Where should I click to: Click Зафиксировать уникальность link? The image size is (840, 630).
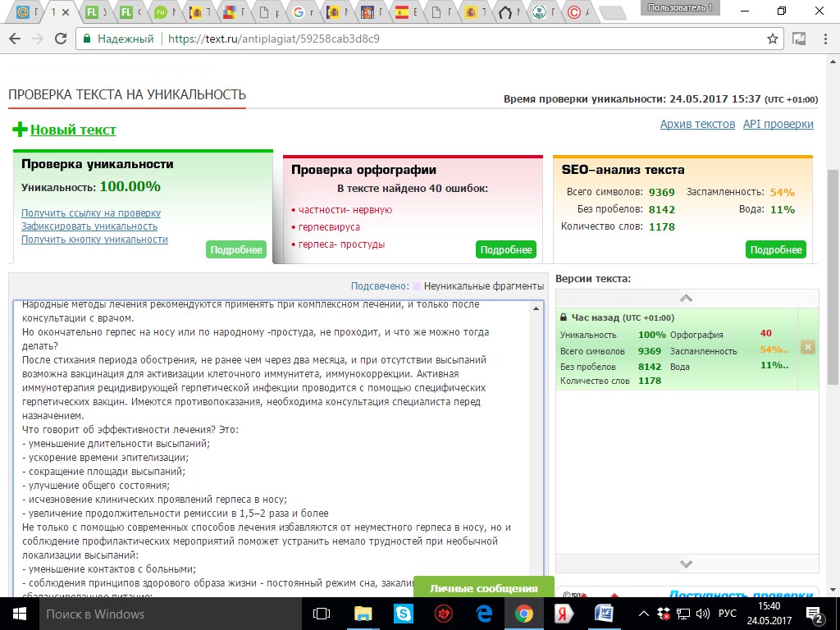pyautogui.click(x=89, y=226)
